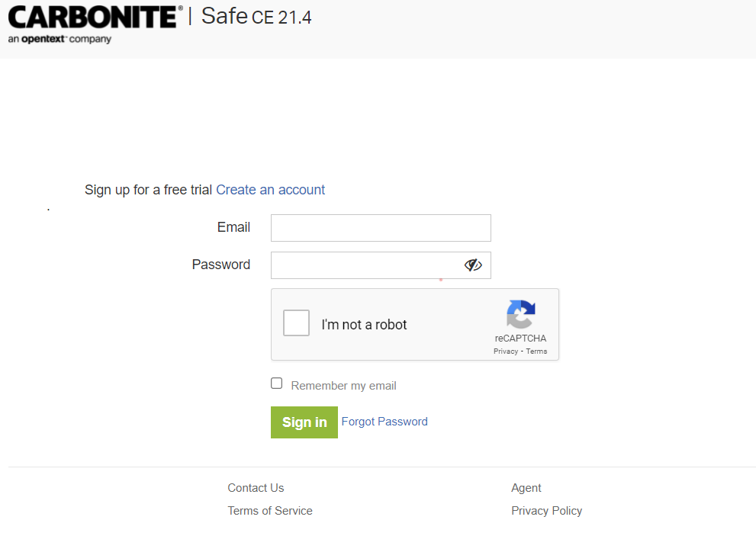Check the I'm not a robot checkbox
756x536 pixels.
296,323
